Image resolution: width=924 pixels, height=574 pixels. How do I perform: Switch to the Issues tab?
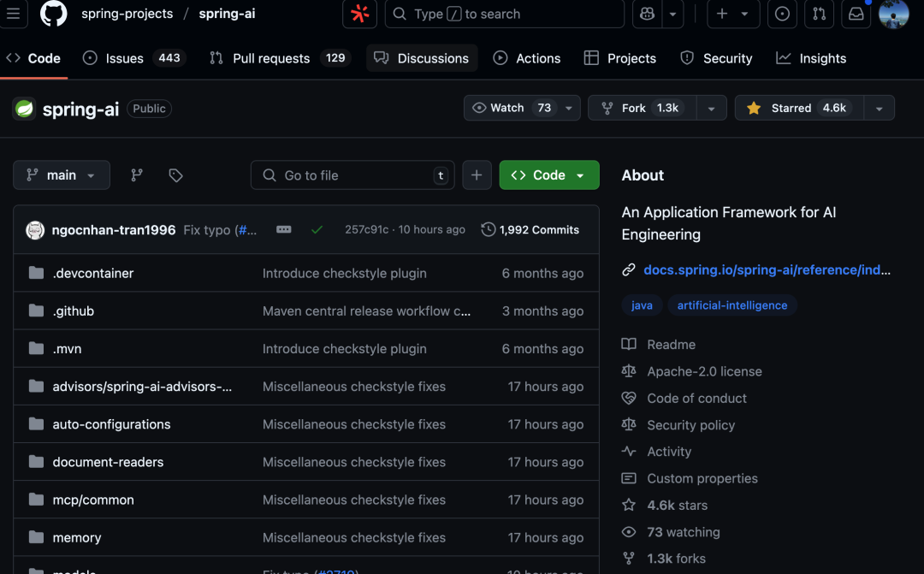(x=135, y=58)
